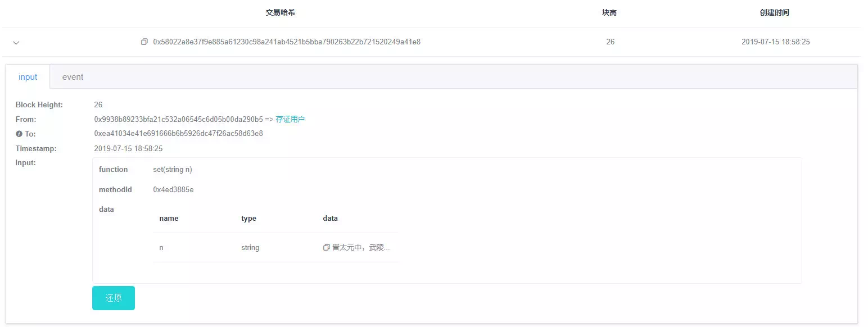Copy the transaction hash with the copy icon

point(144,42)
